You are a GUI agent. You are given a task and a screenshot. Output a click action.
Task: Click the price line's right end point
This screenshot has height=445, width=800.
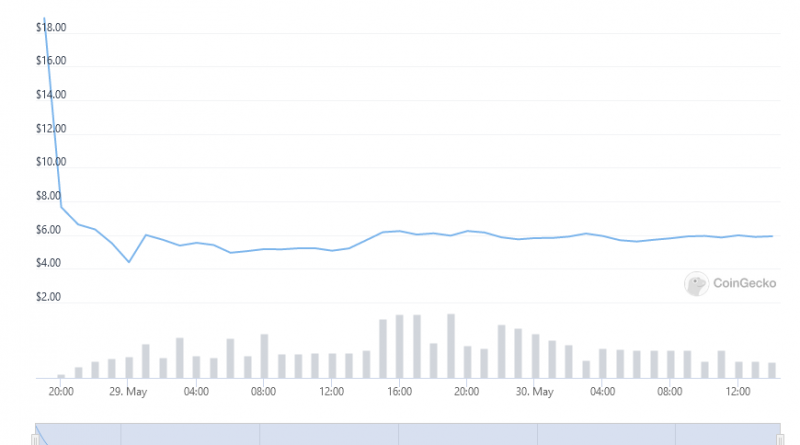(x=772, y=236)
